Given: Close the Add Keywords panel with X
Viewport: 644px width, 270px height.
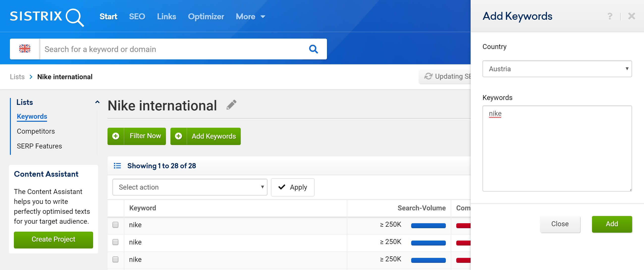Looking at the screenshot, I should click(x=632, y=16).
